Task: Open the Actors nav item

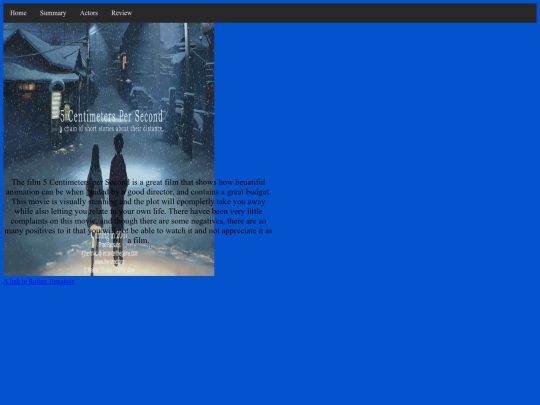Action: click(89, 13)
